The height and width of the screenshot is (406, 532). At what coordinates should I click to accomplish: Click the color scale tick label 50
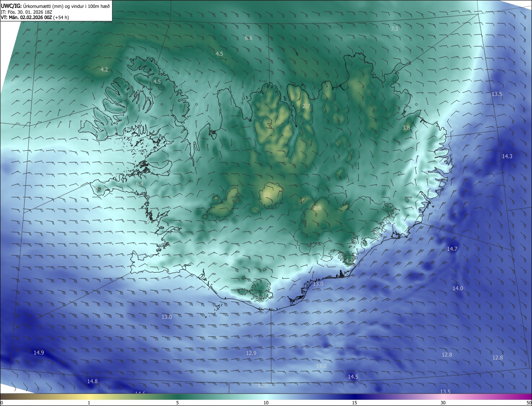(x=529, y=403)
